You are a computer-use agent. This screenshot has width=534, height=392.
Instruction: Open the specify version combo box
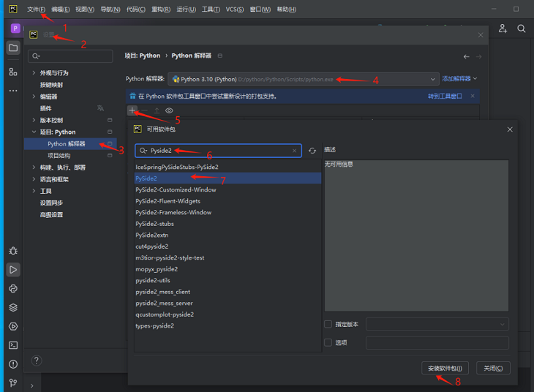(x=437, y=324)
